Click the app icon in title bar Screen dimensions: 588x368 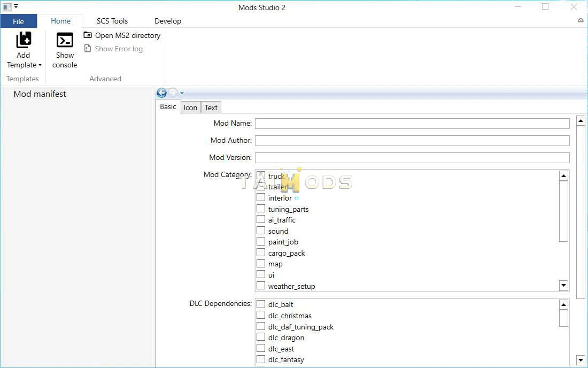(7, 7)
